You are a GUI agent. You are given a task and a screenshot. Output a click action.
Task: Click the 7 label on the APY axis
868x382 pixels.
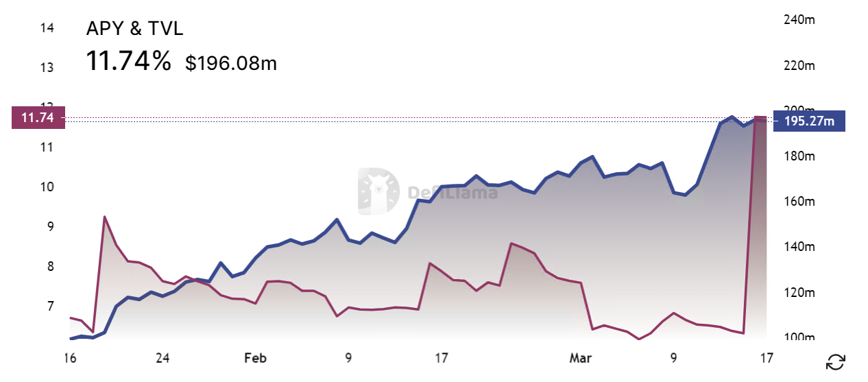[50, 306]
